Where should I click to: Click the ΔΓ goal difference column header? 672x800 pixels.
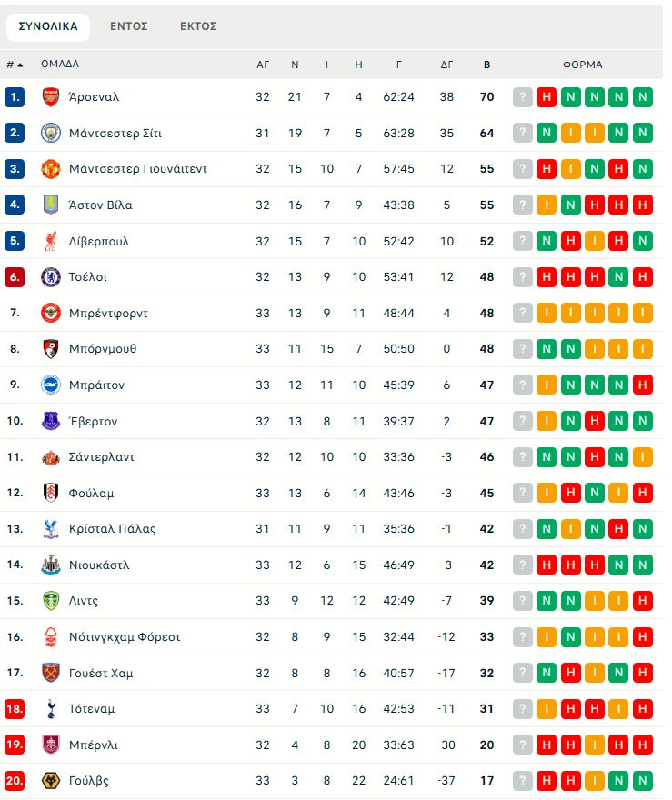coord(445,65)
